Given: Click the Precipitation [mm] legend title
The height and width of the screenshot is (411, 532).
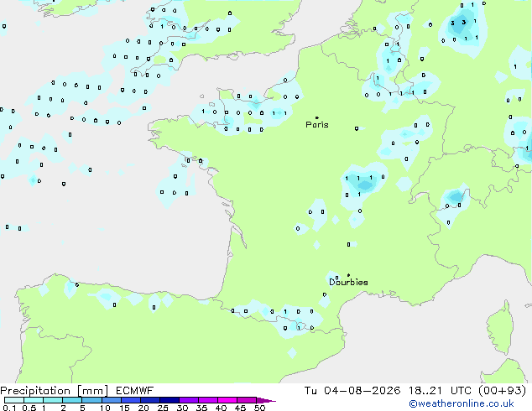Looking at the screenshot, I should point(55,391).
